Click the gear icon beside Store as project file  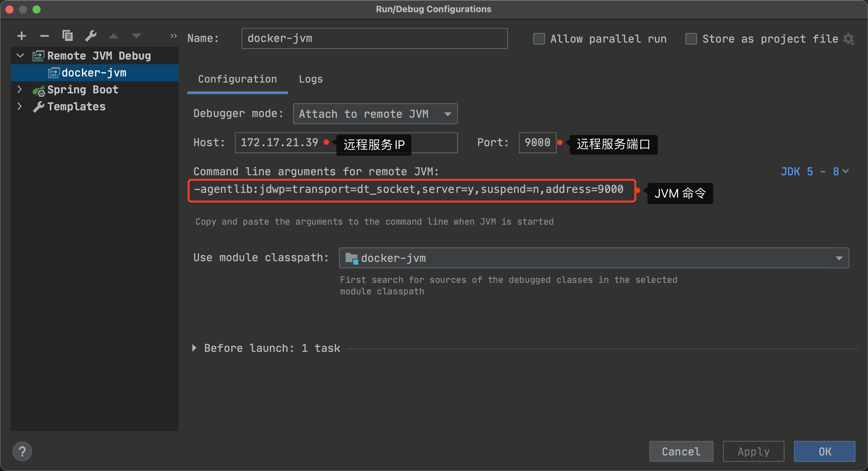849,39
